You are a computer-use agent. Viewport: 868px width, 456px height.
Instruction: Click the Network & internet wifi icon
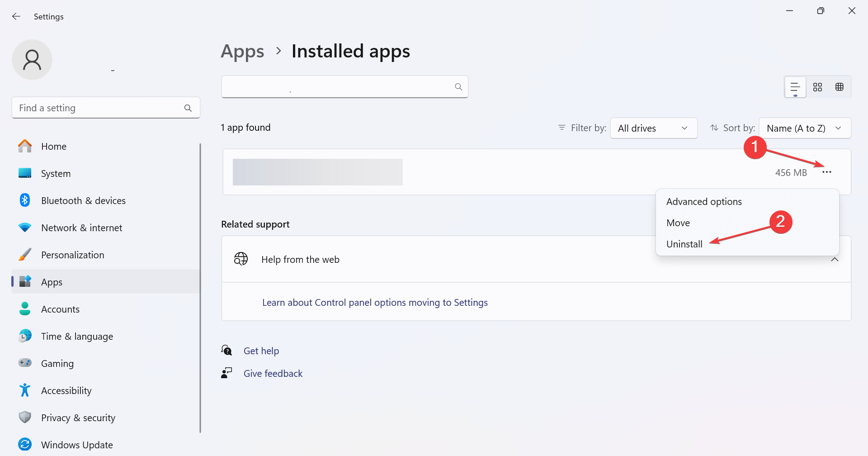click(x=25, y=228)
